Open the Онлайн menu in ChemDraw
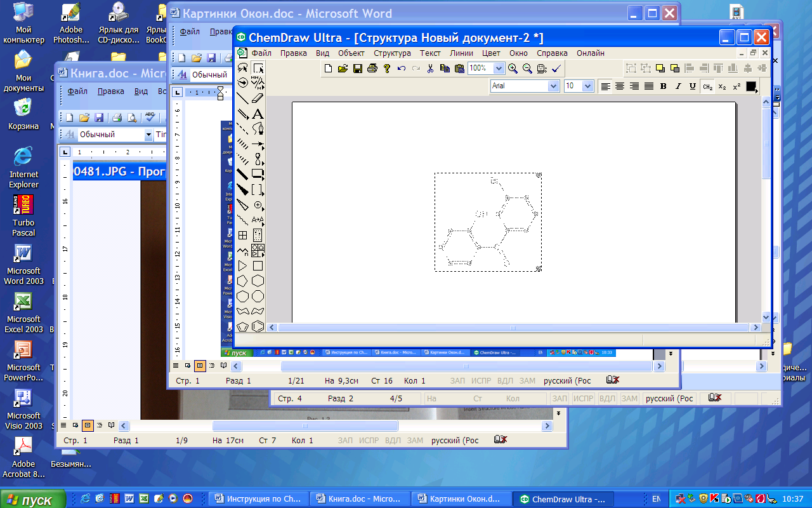 [591, 53]
